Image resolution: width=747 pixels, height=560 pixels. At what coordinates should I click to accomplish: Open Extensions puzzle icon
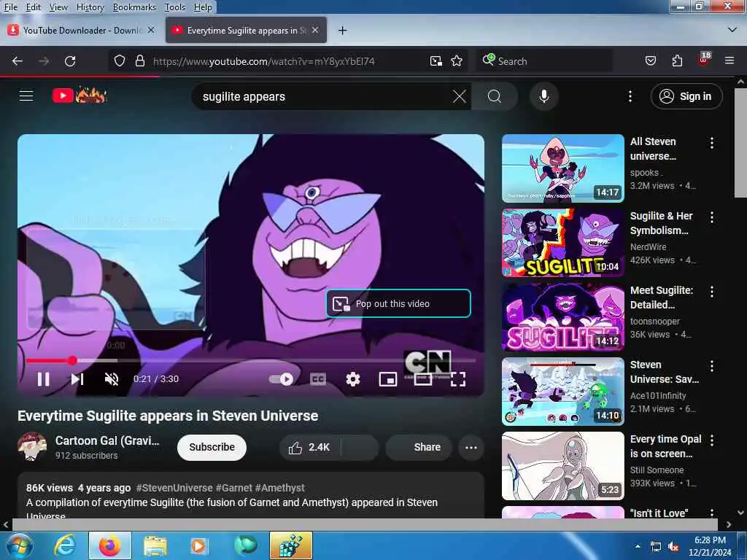coord(677,61)
